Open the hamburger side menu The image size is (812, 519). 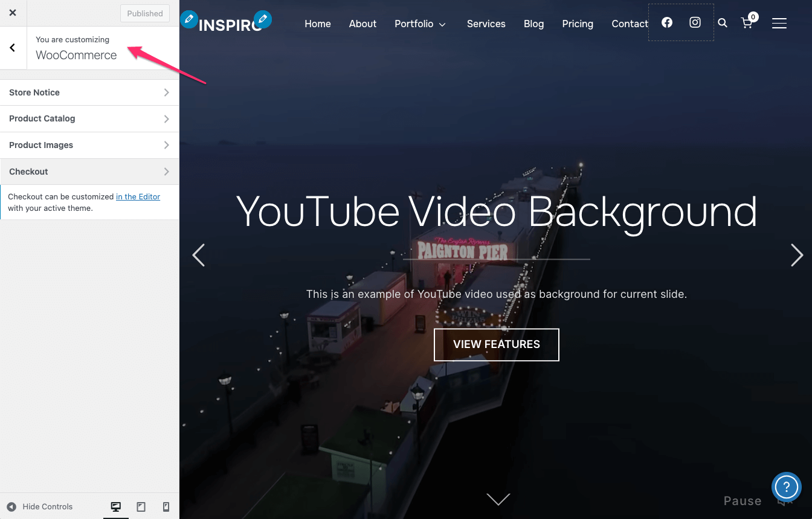point(779,23)
